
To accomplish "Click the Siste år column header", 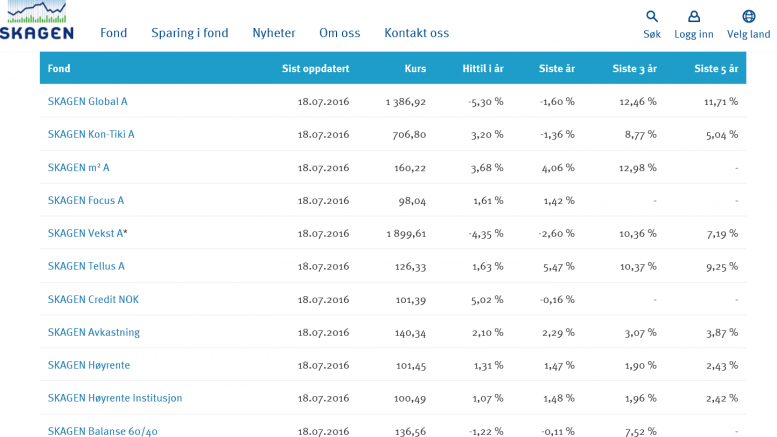I will pyautogui.click(x=557, y=68).
